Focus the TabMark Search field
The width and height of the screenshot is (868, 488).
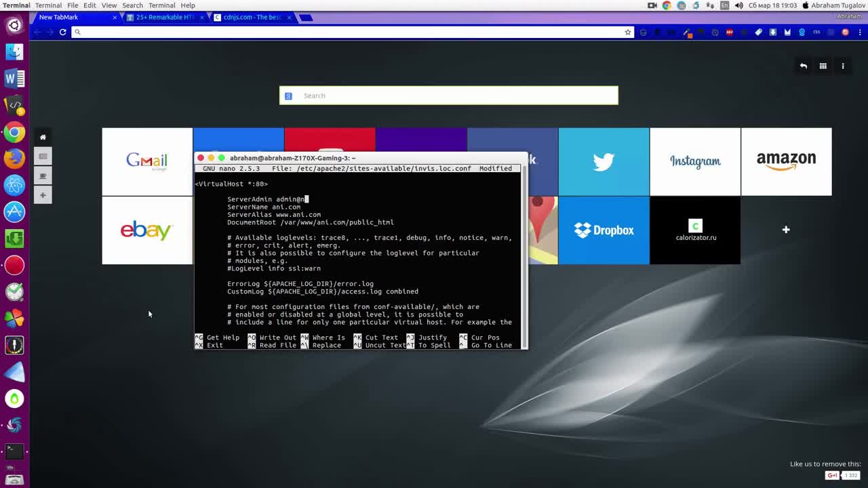tap(449, 96)
